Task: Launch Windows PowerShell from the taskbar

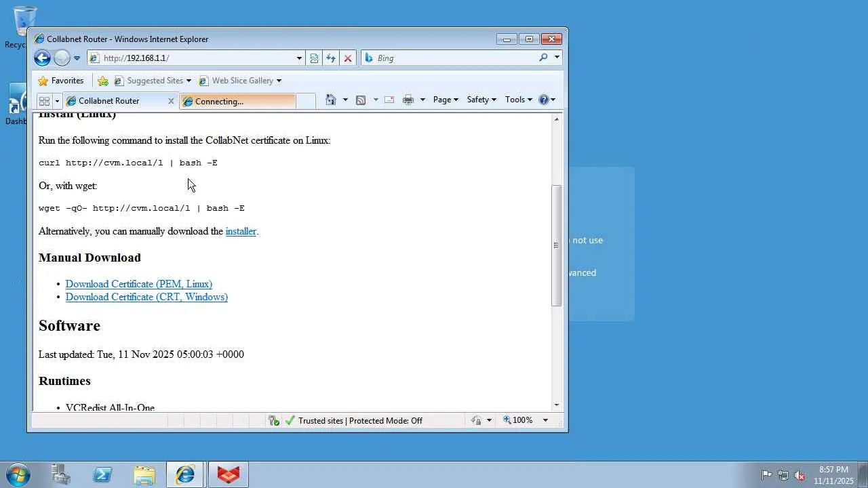Action: tap(103, 474)
